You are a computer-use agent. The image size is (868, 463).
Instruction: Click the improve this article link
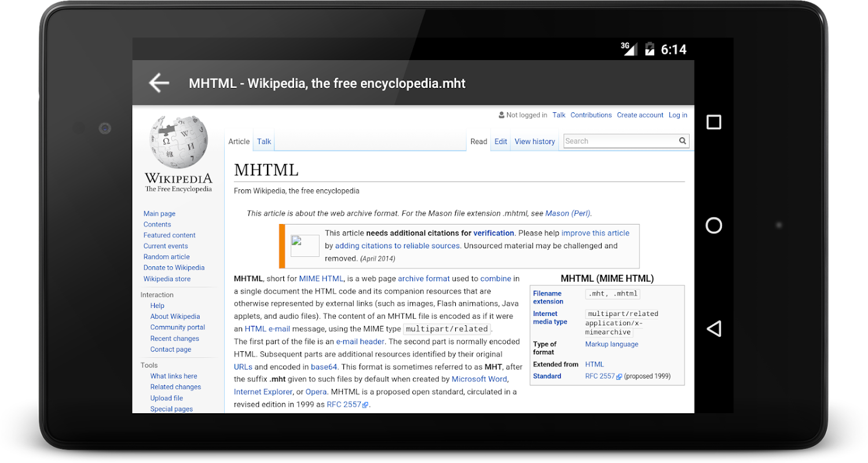(x=595, y=233)
